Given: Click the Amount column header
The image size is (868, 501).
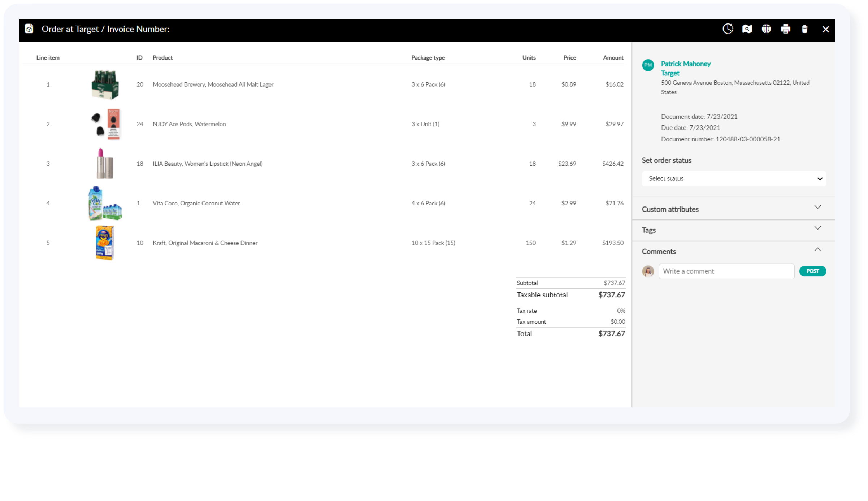Looking at the screenshot, I should pyautogui.click(x=613, y=58).
